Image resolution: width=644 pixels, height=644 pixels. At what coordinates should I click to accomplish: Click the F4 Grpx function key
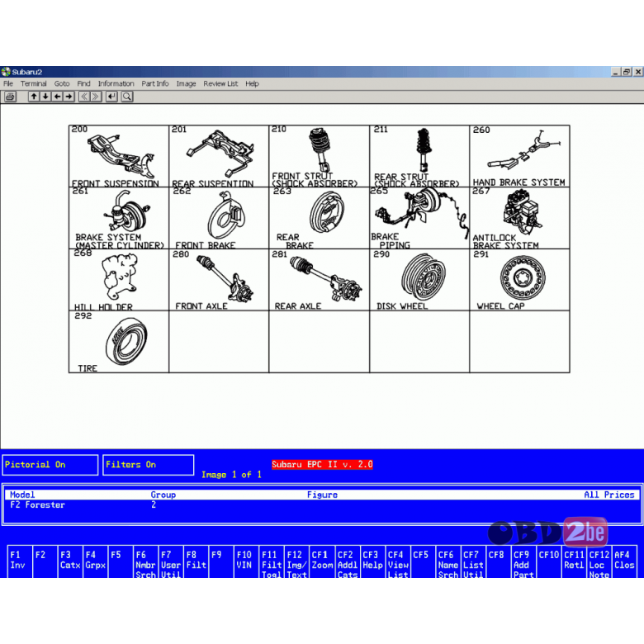click(x=95, y=562)
